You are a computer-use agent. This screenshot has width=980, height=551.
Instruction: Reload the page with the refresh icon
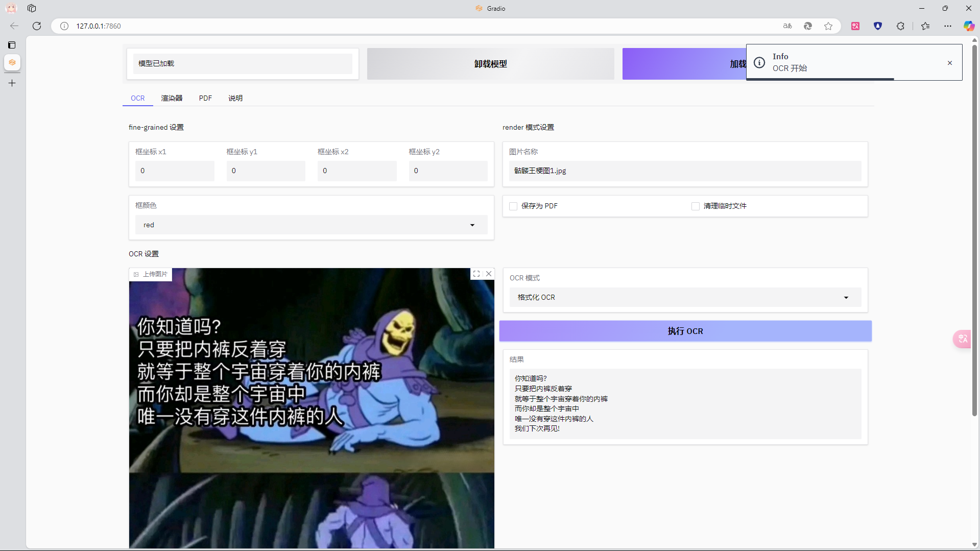point(37,26)
